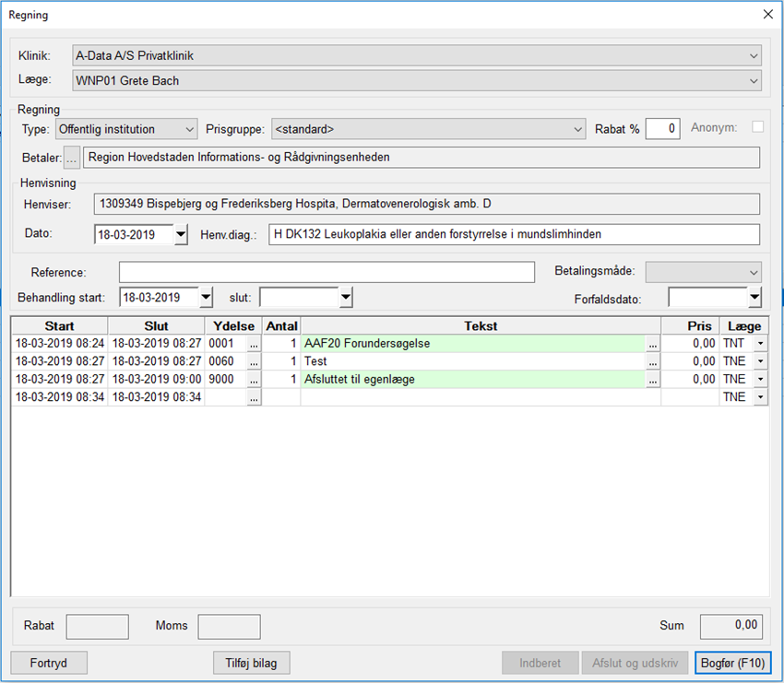Click the Rabat % input field
Viewport: 784px width, 683px height.
pyautogui.click(x=662, y=129)
